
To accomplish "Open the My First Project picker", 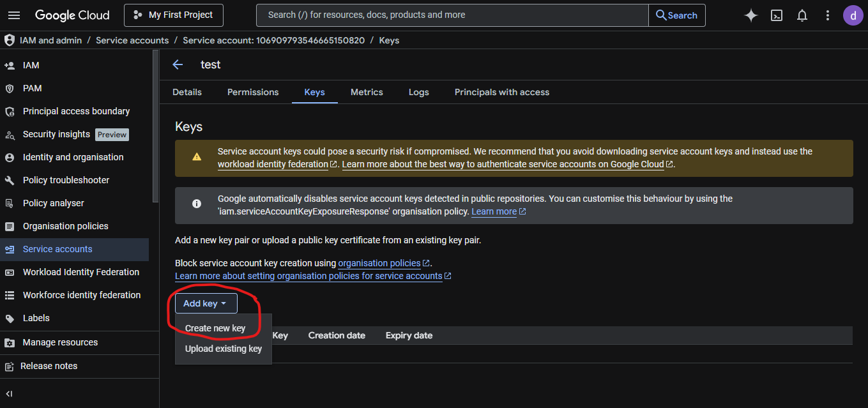I will tap(173, 15).
